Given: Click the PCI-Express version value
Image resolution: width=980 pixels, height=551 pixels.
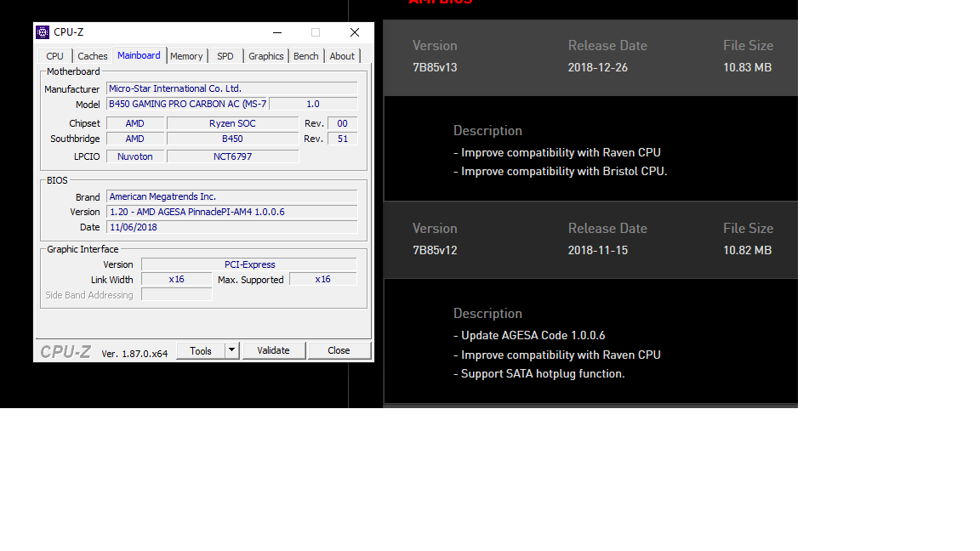Looking at the screenshot, I should tap(249, 264).
